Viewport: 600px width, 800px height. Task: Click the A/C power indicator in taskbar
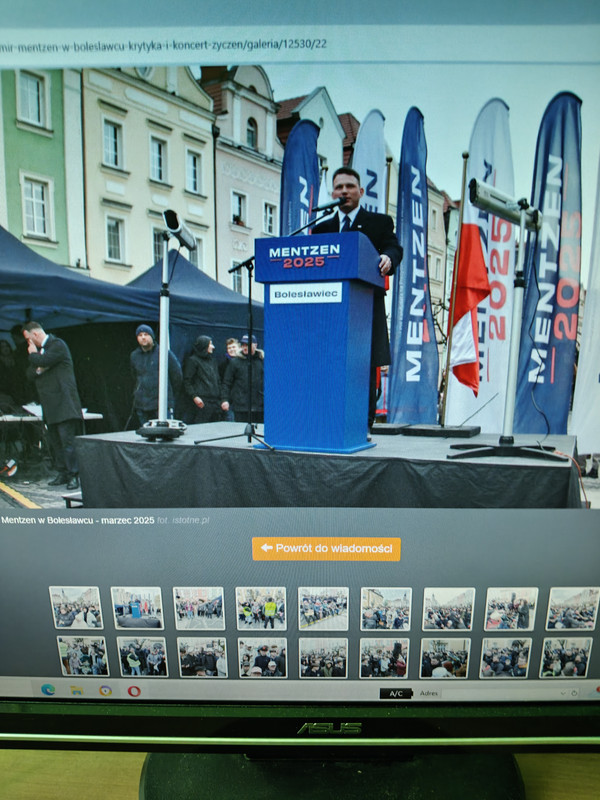click(x=396, y=693)
